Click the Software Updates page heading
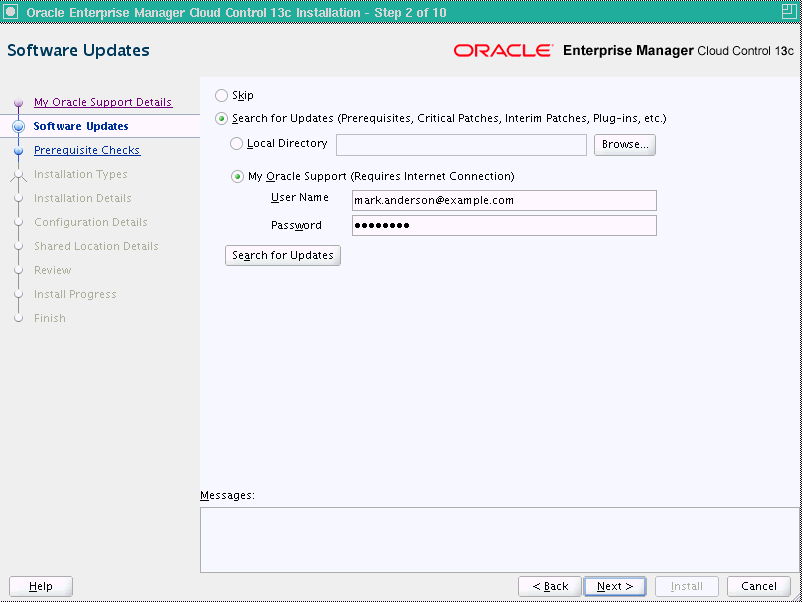Viewport: 802px width, 602px height. point(78,51)
